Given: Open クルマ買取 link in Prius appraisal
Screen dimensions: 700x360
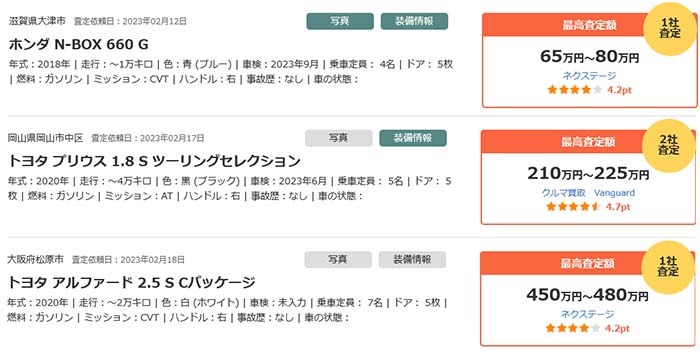Looking at the screenshot, I should 563,193.
